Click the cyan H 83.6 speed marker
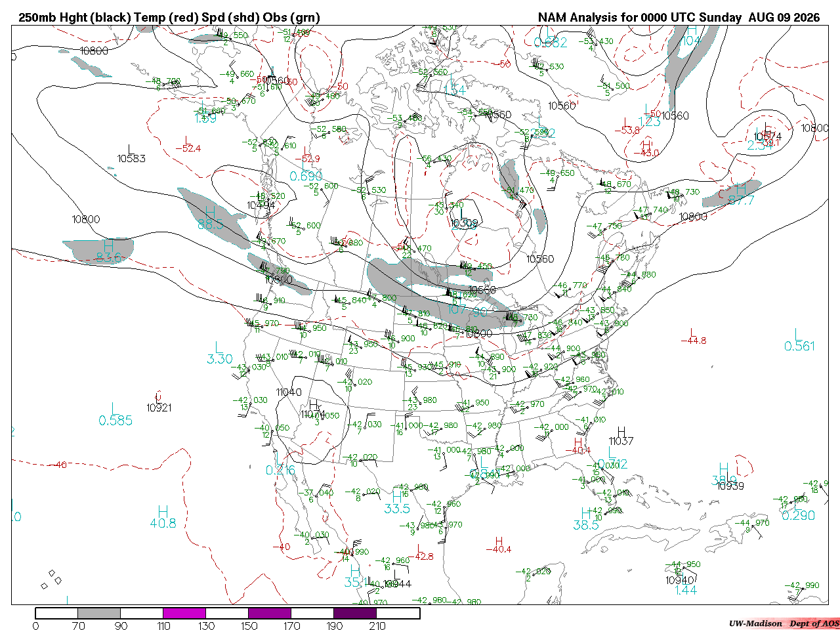The width and height of the screenshot is (840, 630). click(x=108, y=252)
